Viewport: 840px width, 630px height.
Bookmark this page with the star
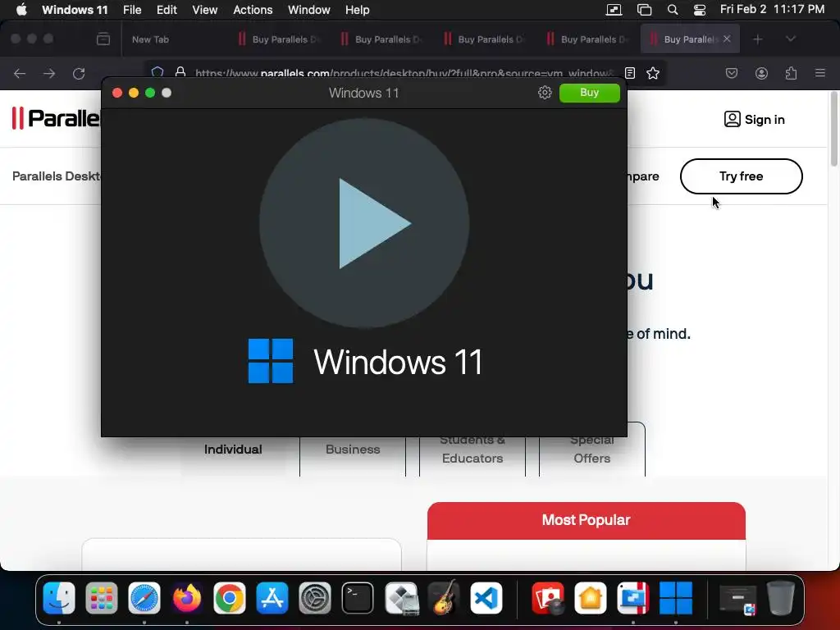[652, 73]
